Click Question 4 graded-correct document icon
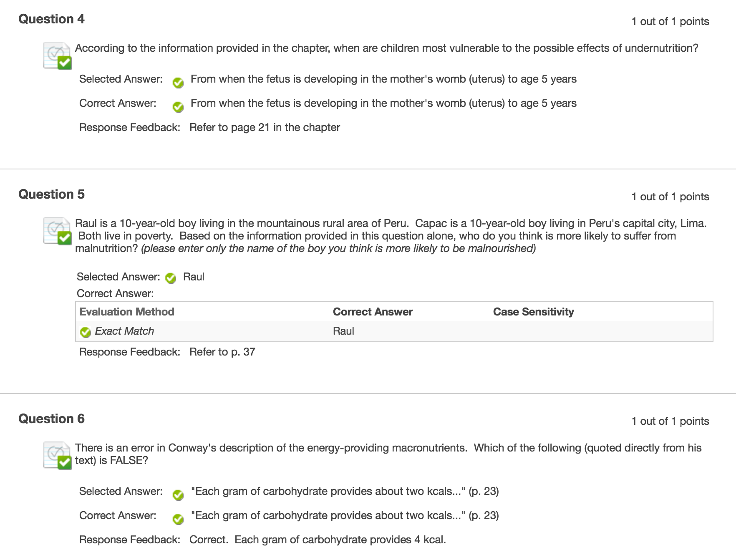736x560 pixels. tap(57, 55)
